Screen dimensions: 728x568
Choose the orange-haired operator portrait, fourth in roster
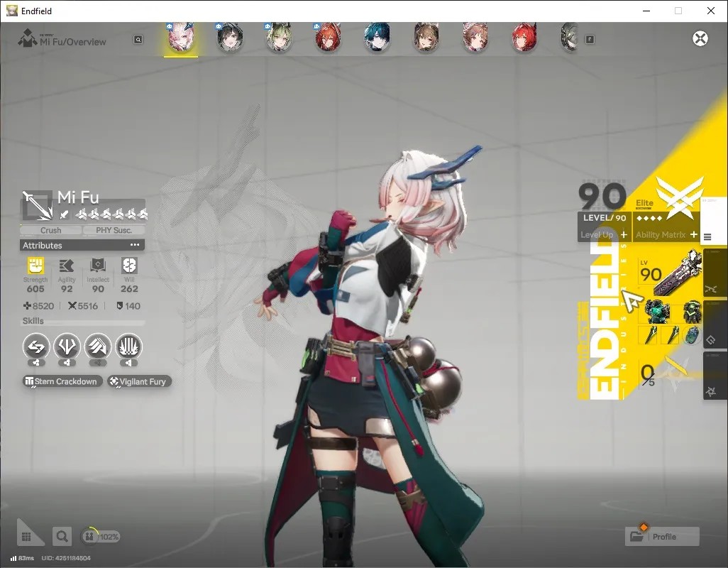328,38
